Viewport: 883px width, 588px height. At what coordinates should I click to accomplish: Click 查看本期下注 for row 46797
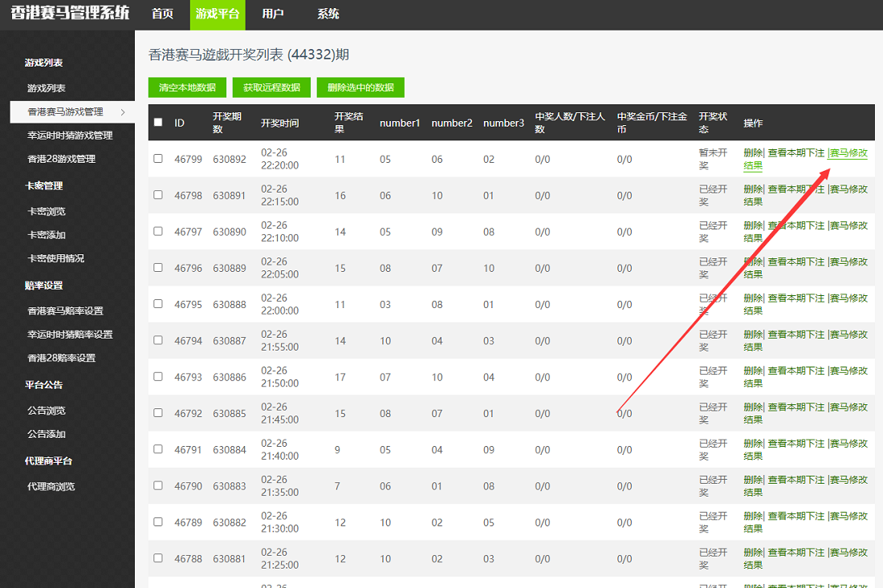[796, 225]
